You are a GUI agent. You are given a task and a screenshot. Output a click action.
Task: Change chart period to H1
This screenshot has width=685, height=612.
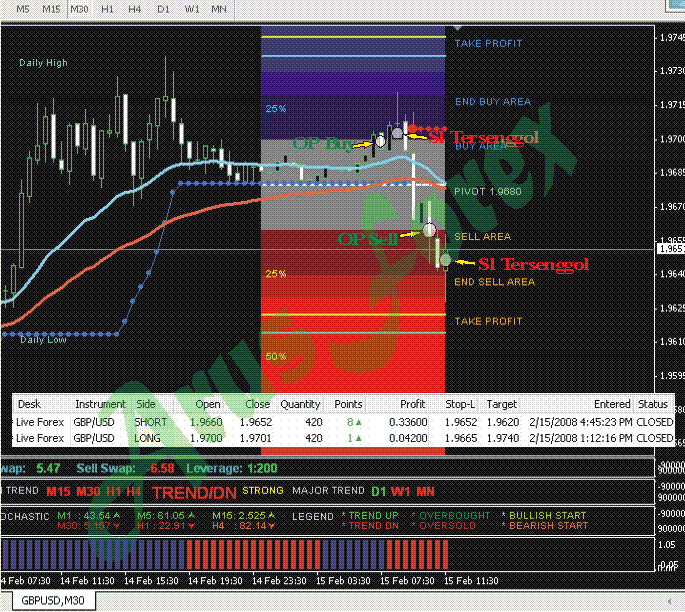[108, 8]
